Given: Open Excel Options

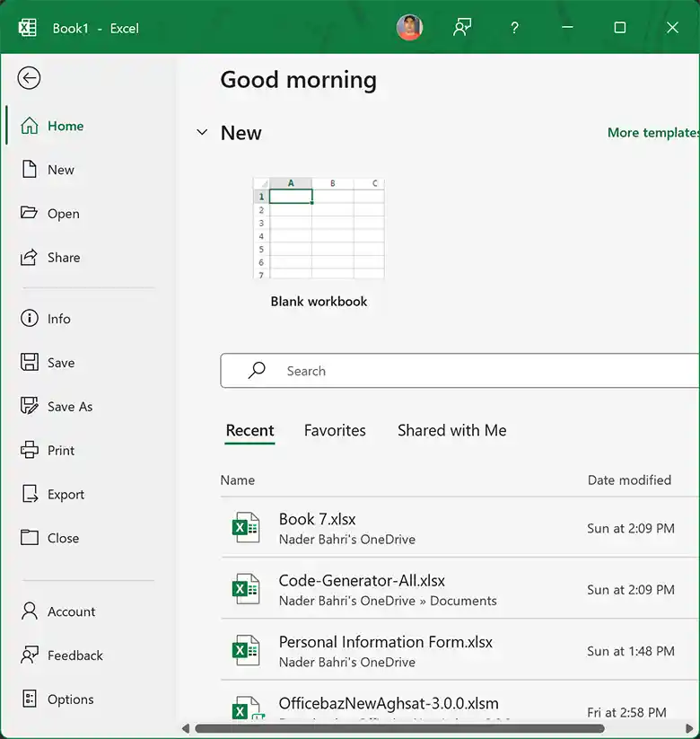Looking at the screenshot, I should (x=57, y=699).
